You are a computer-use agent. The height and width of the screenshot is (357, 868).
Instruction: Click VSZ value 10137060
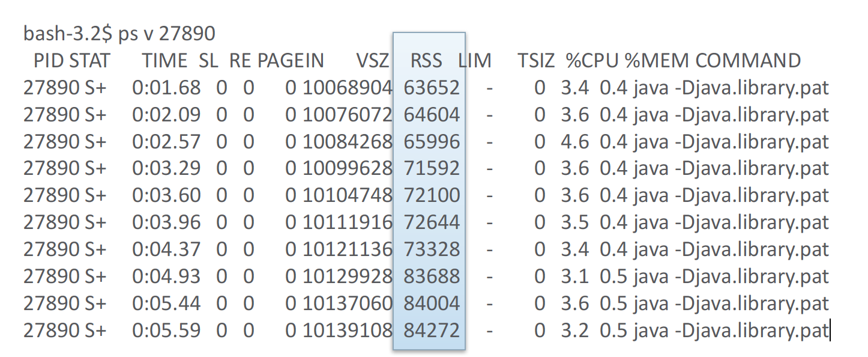(348, 303)
